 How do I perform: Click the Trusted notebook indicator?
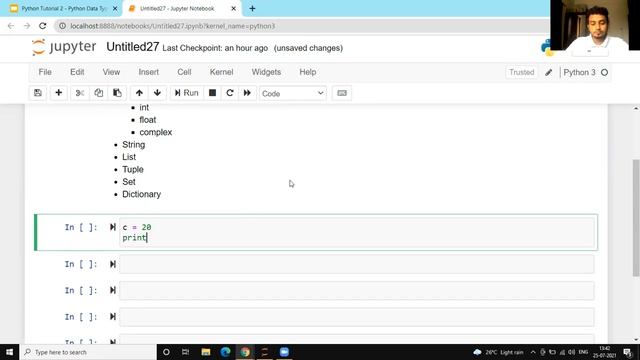pyautogui.click(x=522, y=72)
